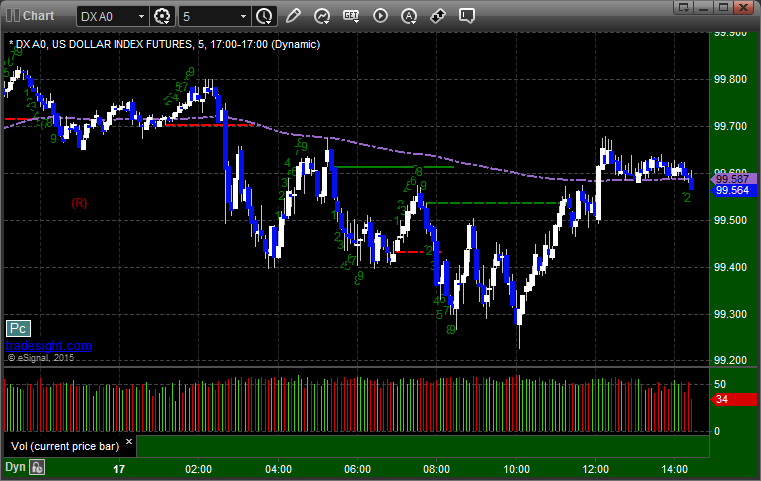Image resolution: width=761 pixels, height=481 pixels.
Task: Select the Vol (current price bar) tab
Action: pos(65,446)
